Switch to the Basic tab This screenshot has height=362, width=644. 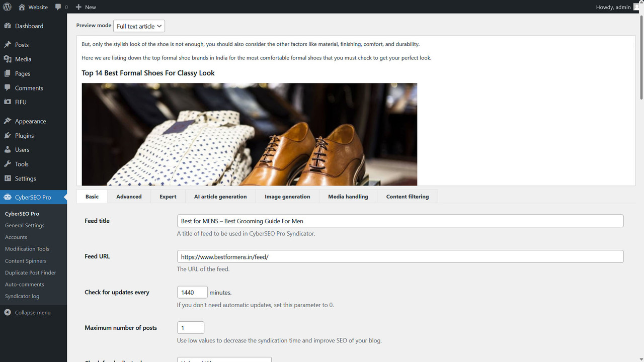click(x=92, y=197)
